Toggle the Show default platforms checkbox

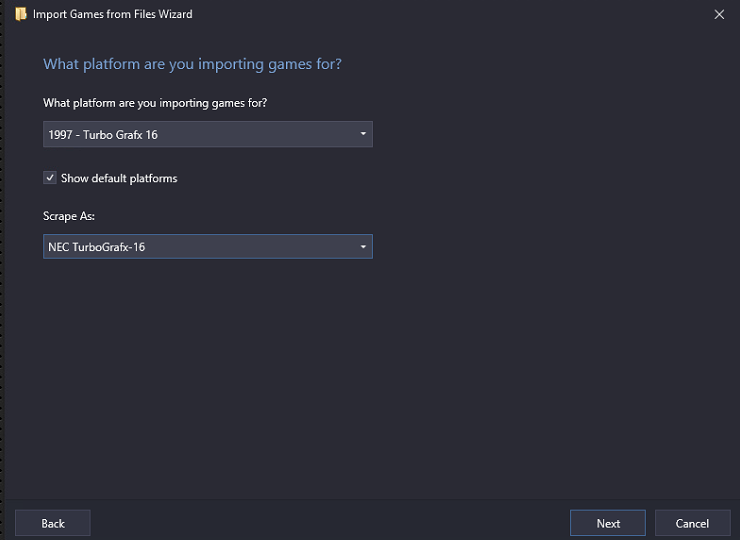(50, 178)
